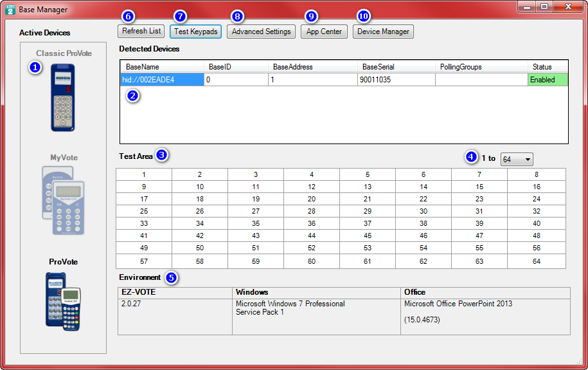Launch the Device Manager
588x370 pixels.
click(x=383, y=32)
